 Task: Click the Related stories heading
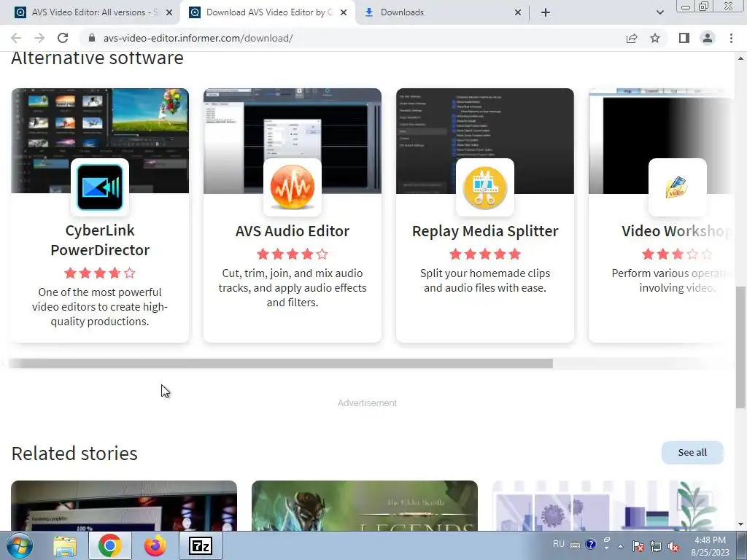point(74,454)
